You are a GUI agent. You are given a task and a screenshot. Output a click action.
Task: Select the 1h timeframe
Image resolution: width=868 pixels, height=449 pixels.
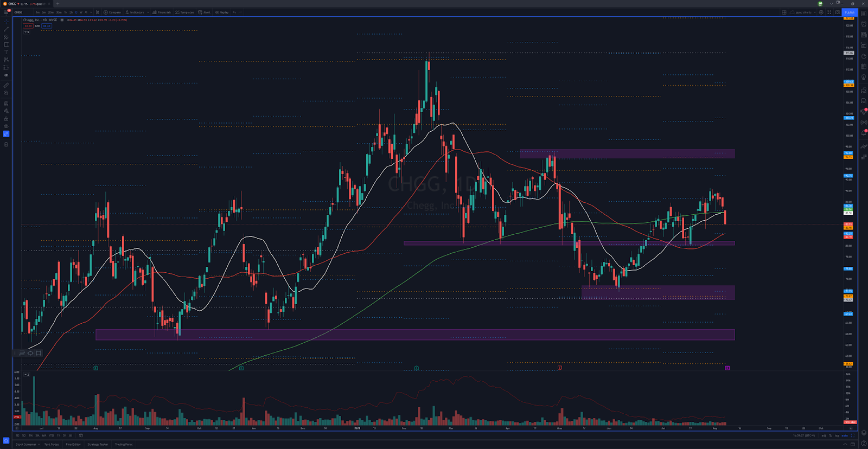coord(66,12)
